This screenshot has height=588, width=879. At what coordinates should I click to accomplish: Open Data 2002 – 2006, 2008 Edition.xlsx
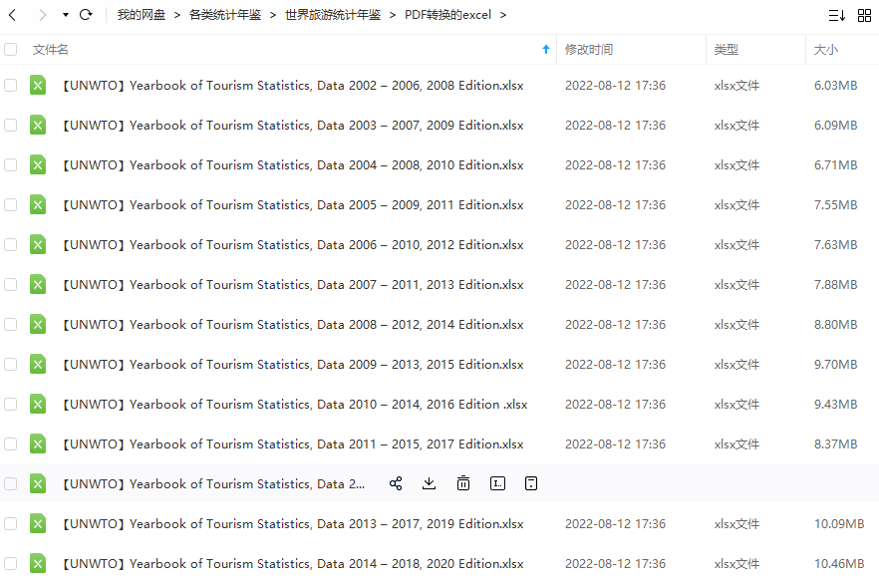pos(293,85)
